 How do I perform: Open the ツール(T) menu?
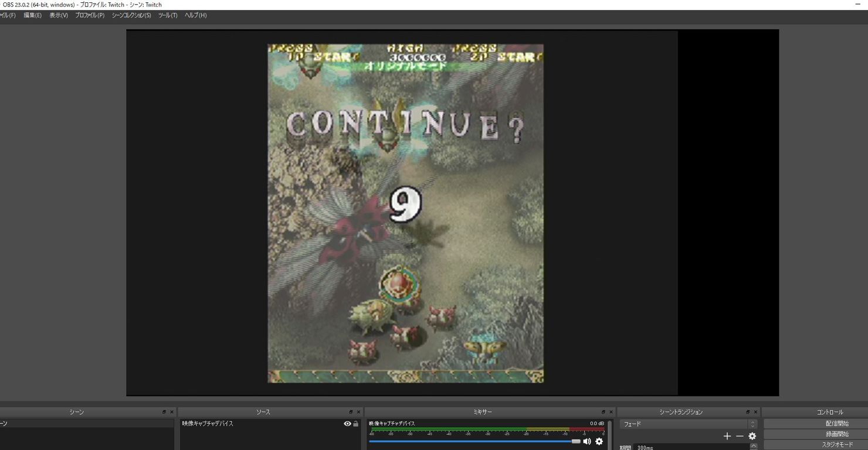click(168, 15)
